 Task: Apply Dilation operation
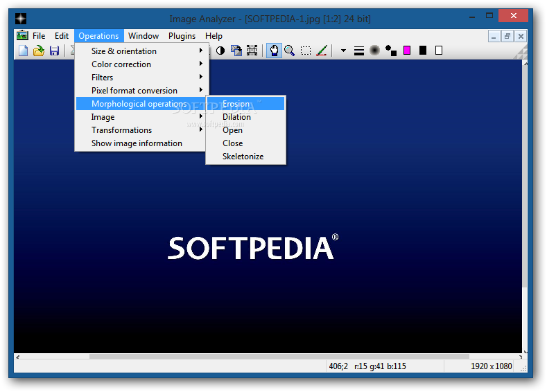pyautogui.click(x=246, y=117)
